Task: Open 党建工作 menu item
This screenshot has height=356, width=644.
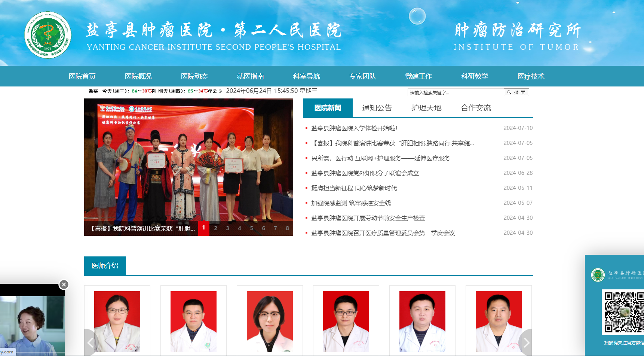Action: tap(419, 76)
